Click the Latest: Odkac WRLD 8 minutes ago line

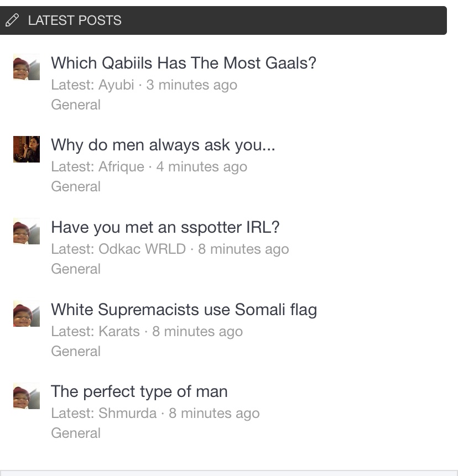click(x=170, y=249)
